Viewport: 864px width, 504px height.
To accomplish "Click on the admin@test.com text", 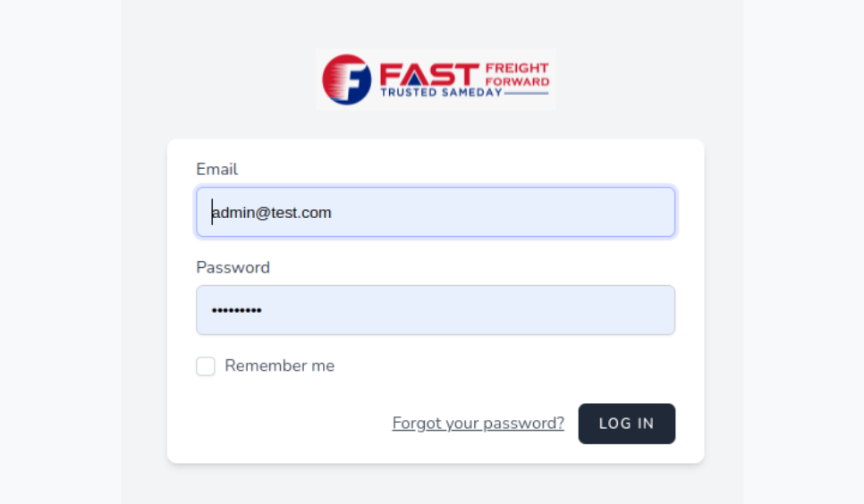I will tap(272, 213).
